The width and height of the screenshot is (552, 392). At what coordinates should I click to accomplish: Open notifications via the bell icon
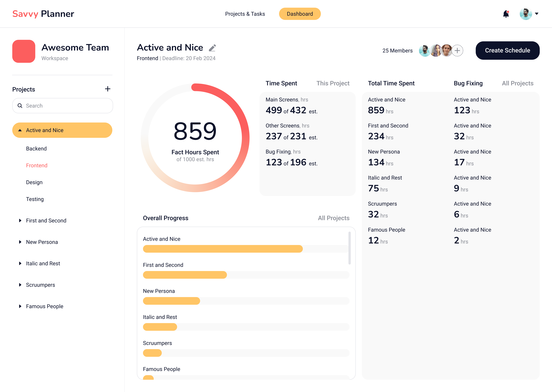(x=506, y=14)
